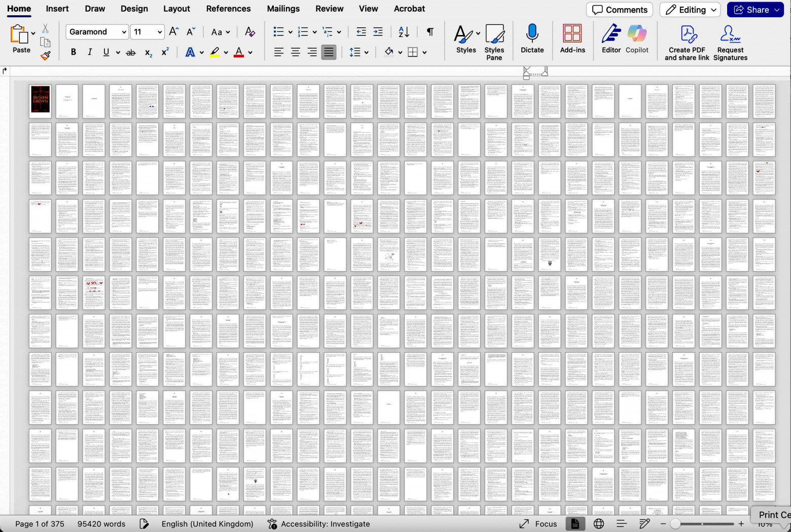Launch Copilot from the ribbon
The height and width of the screenshot is (532, 791).
(637, 39)
